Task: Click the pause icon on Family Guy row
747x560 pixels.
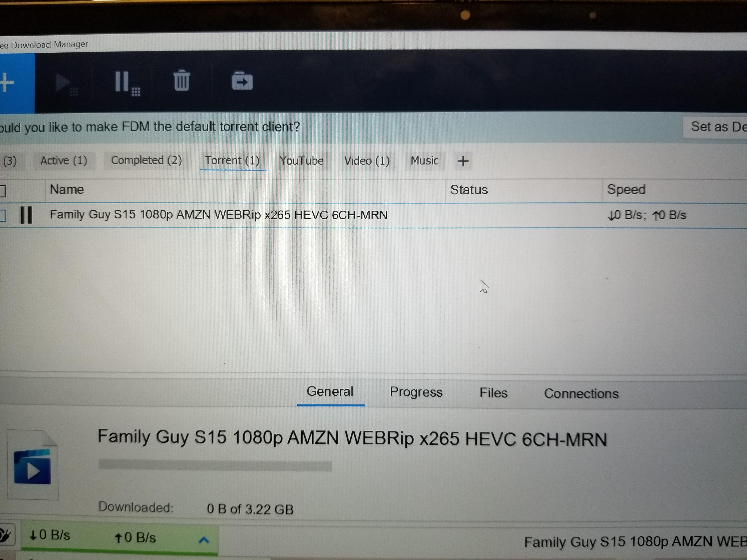Action: click(26, 215)
